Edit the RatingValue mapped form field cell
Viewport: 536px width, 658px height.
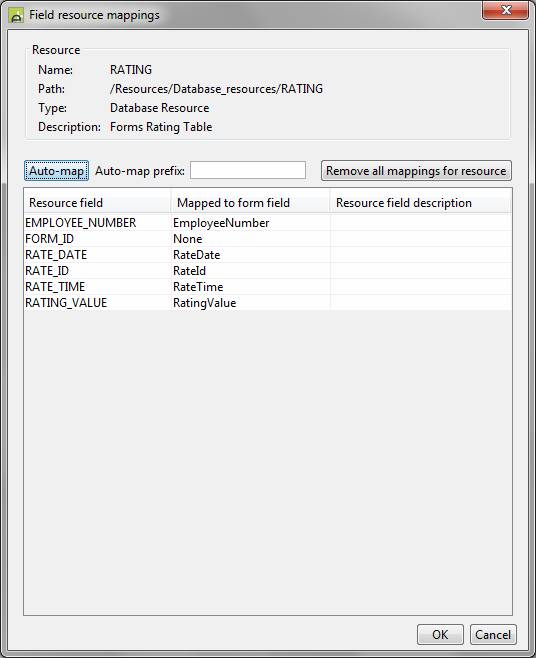pos(251,303)
